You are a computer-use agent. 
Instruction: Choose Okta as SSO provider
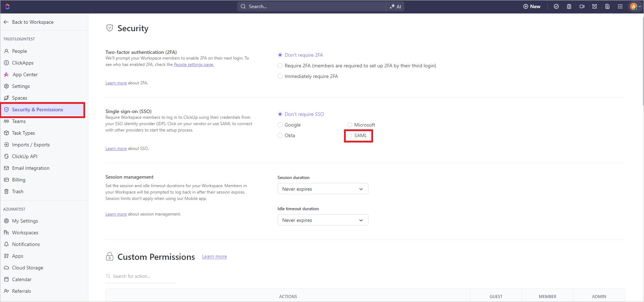point(286,135)
